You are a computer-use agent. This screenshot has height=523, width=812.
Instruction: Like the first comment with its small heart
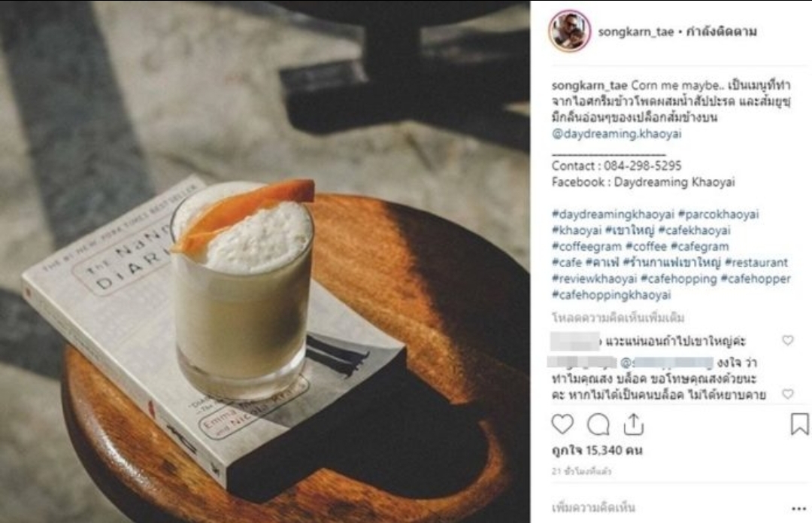[x=788, y=340]
